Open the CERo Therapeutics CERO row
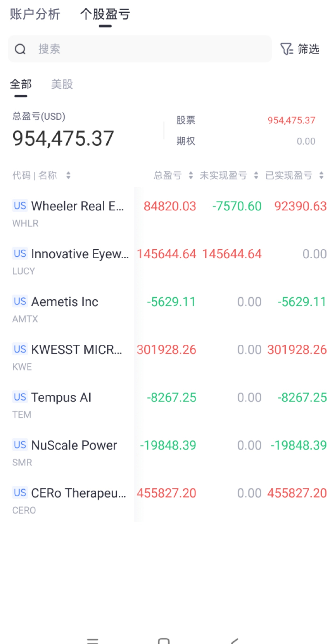 point(163,501)
